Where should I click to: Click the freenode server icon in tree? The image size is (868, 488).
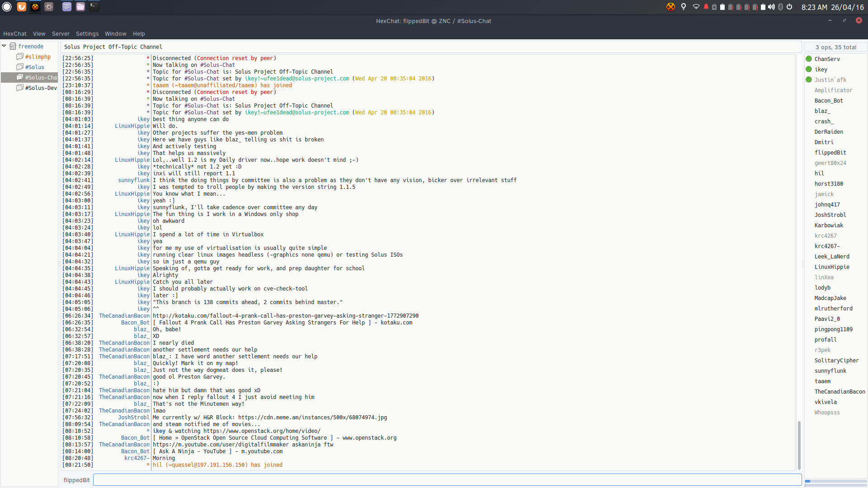(13, 46)
